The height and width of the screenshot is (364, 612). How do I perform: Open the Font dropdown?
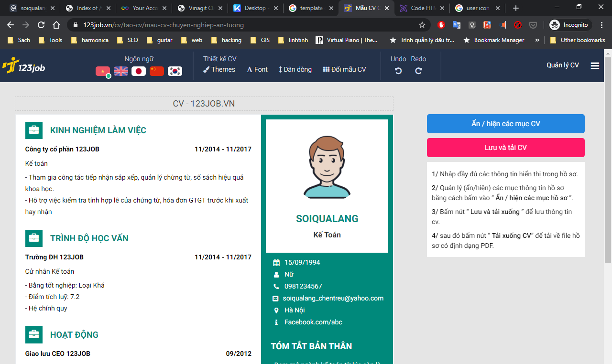coord(257,69)
